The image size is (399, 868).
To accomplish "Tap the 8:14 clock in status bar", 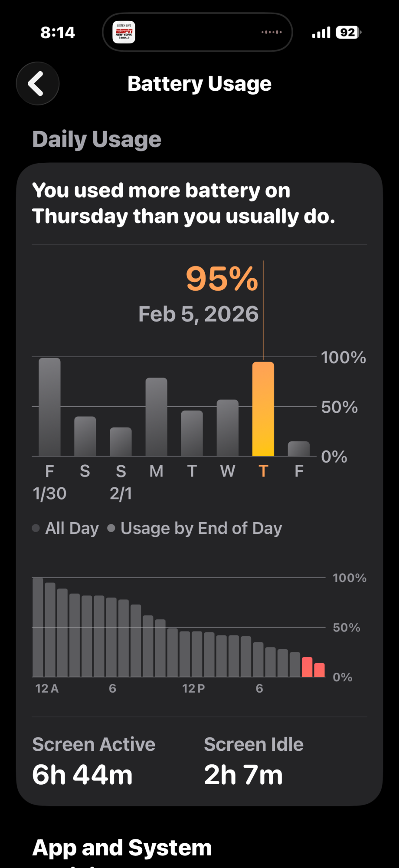I will [58, 33].
